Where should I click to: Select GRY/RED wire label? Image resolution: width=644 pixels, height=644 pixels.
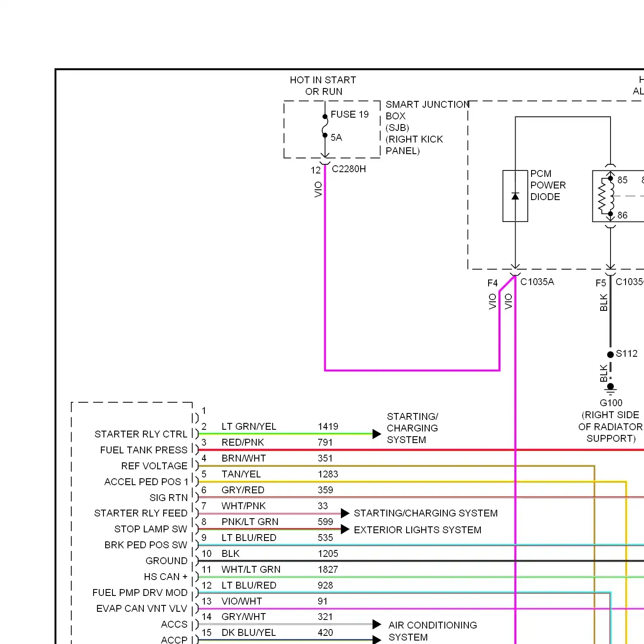tap(243, 490)
